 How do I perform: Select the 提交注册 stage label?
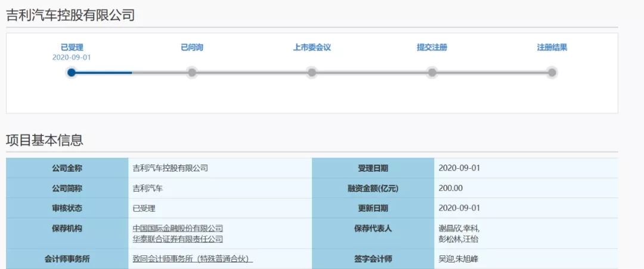click(432, 48)
